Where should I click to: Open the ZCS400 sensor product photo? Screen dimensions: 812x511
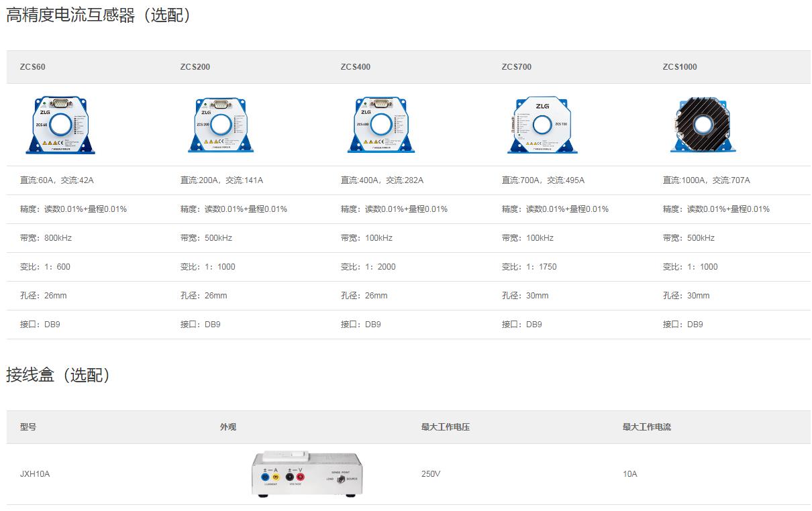tap(382, 125)
